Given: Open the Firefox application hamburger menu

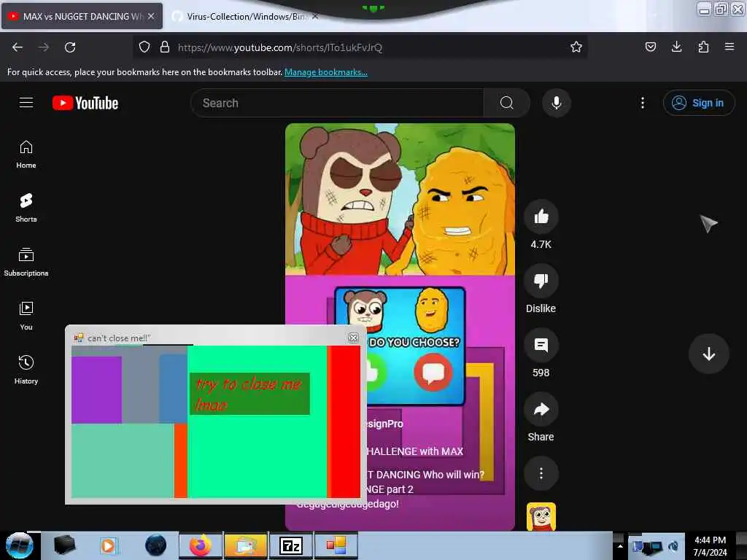Looking at the screenshot, I should click(x=729, y=47).
